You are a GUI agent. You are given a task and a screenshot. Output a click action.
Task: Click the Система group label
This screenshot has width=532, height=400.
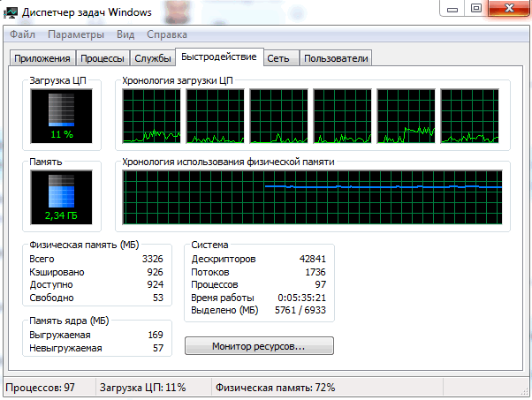(x=209, y=245)
